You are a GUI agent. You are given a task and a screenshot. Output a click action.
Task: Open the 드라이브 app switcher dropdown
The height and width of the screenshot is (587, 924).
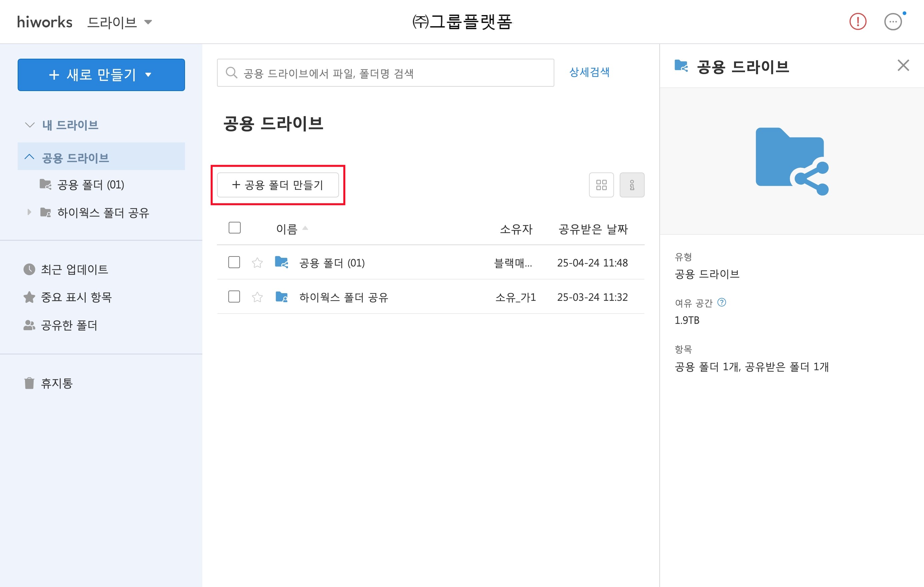119,22
